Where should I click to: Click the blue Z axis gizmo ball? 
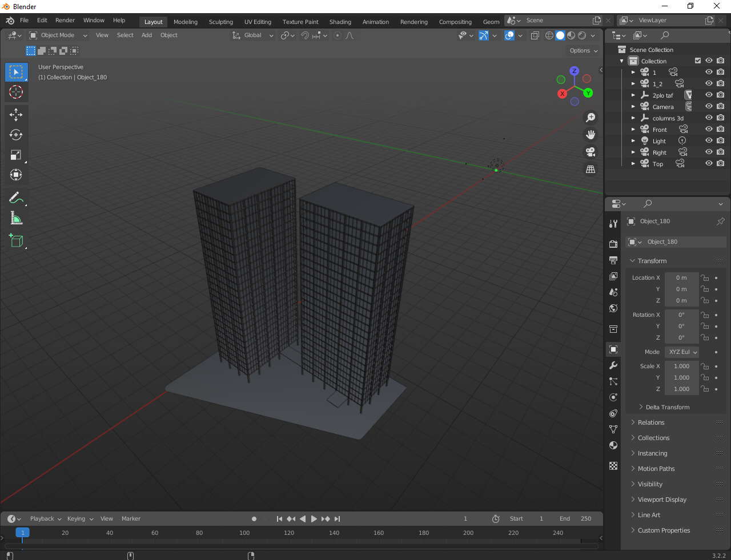click(575, 71)
